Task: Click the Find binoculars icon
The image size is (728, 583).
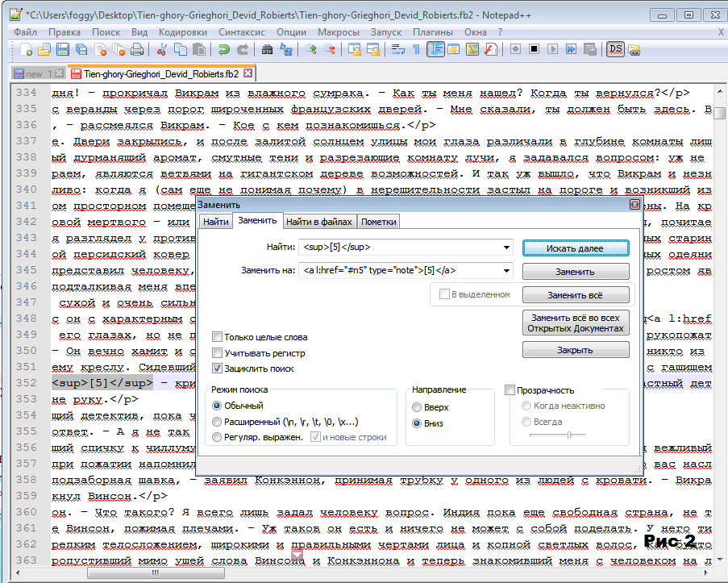Action: (x=268, y=50)
